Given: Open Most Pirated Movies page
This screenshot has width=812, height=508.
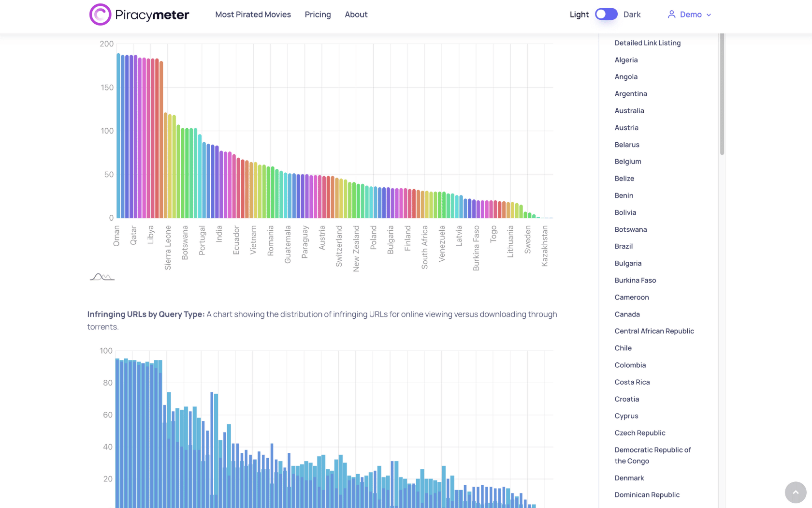Looking at the screenshot, I should [x=253, y=15].
